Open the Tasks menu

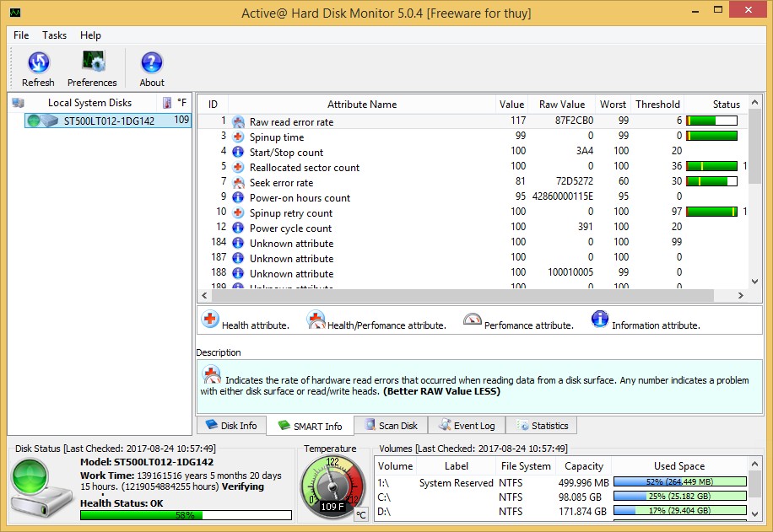coord(54,35)
